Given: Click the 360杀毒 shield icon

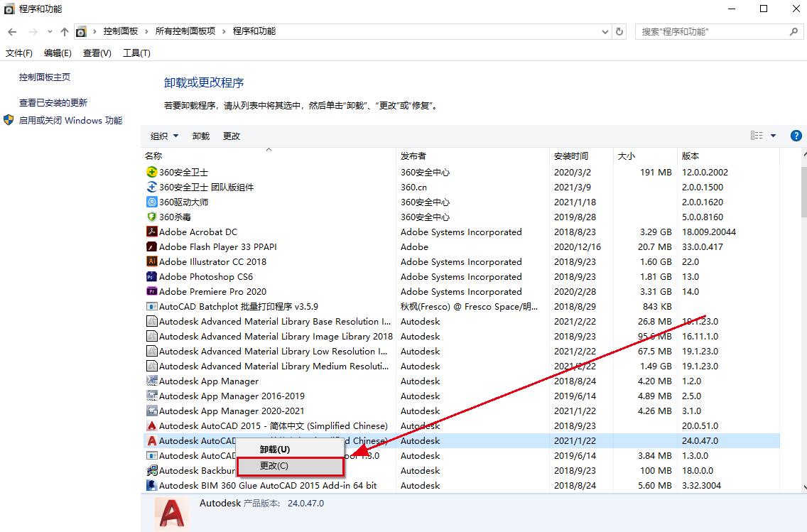Looking at the screenshot, I should tap(152, 217).
